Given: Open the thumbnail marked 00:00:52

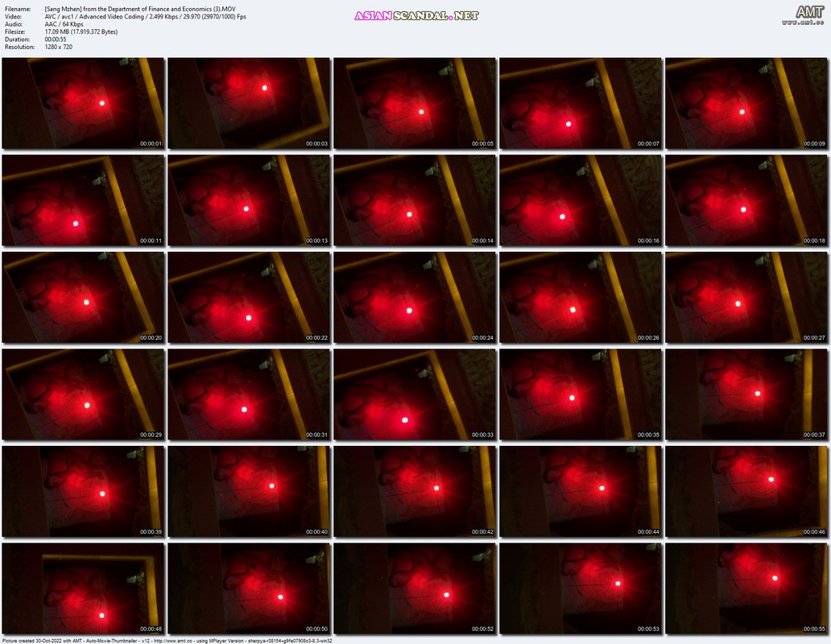Looking at the screenshot, I should pyautogui.click(x=415, y=588).
